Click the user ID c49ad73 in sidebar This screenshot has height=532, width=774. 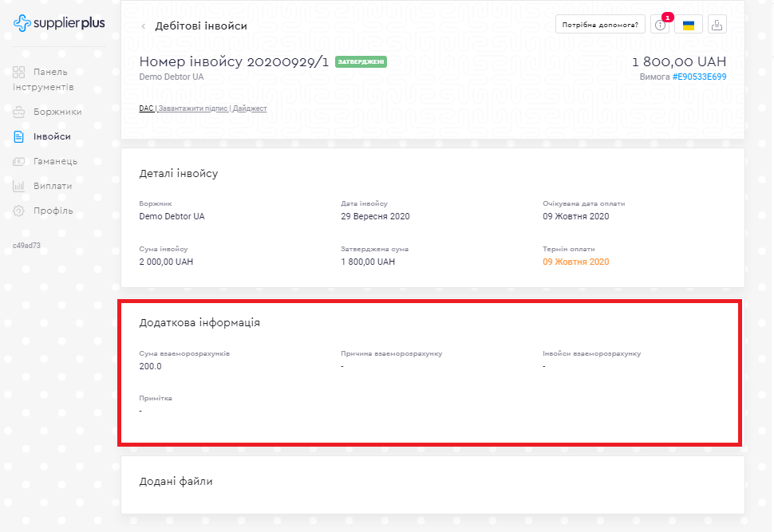tap(26, 246)
